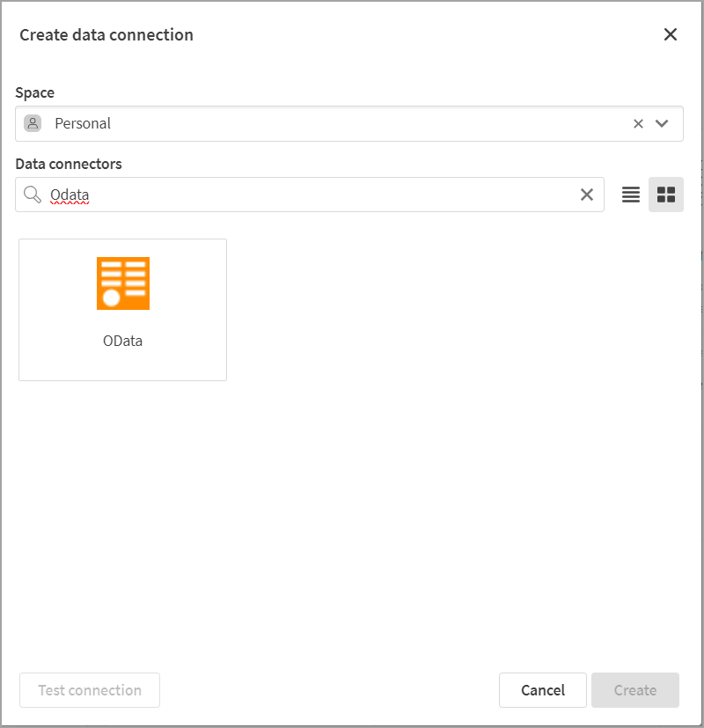Click the person icon in the Space field
Screen dimensions: 704x728
pyautogui.click(x=33, y=123)
